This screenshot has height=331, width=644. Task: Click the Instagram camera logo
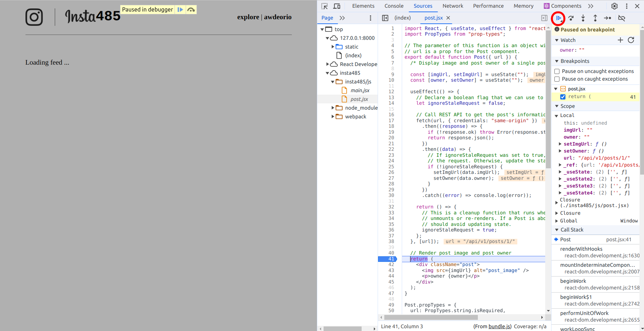pos(34,17)
